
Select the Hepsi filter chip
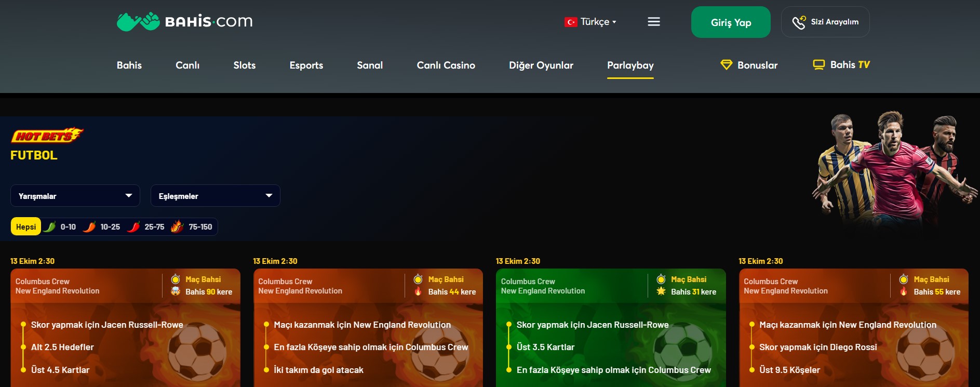pyautogui.click(x=26, y=227)
